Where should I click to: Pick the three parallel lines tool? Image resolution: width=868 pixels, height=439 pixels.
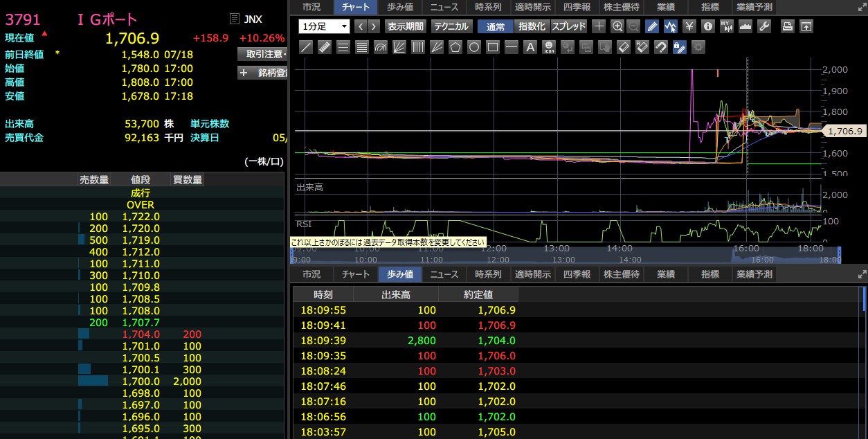[343, 47]
